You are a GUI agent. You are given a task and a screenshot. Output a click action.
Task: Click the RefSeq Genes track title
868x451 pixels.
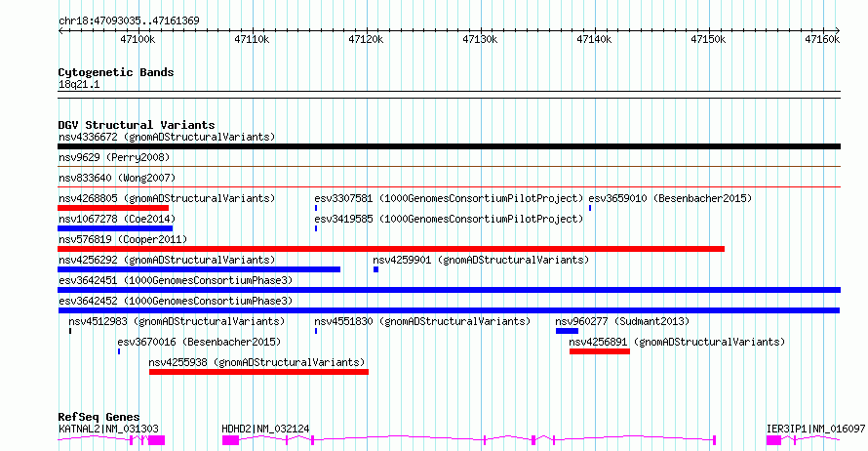99,417
